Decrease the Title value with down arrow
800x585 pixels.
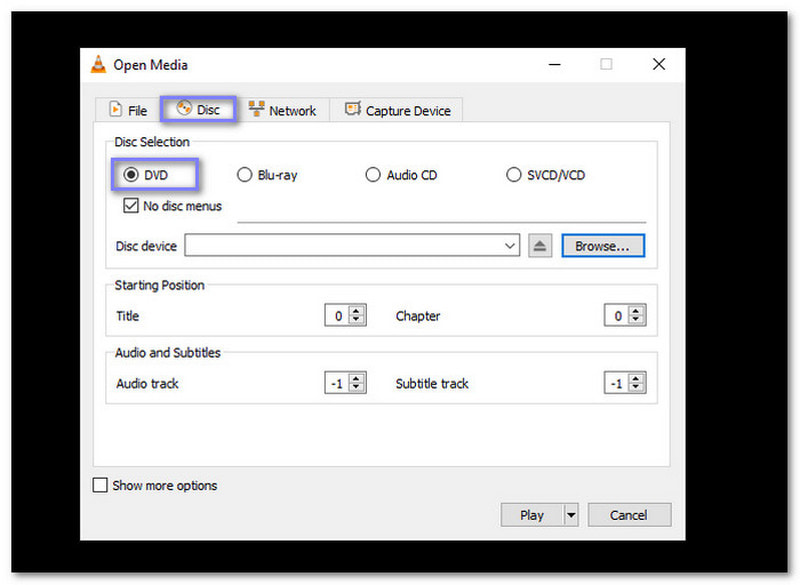357,320
